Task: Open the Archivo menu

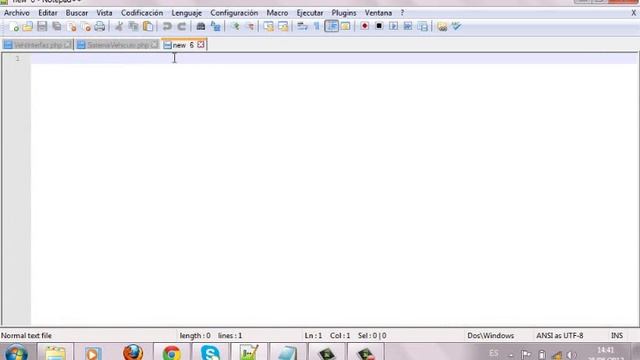Action: 17,13
